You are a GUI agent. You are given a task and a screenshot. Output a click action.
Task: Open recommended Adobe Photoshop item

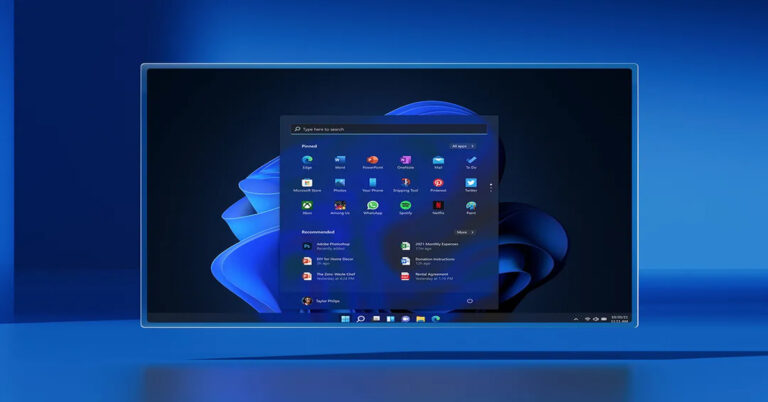tap(327, 246)
